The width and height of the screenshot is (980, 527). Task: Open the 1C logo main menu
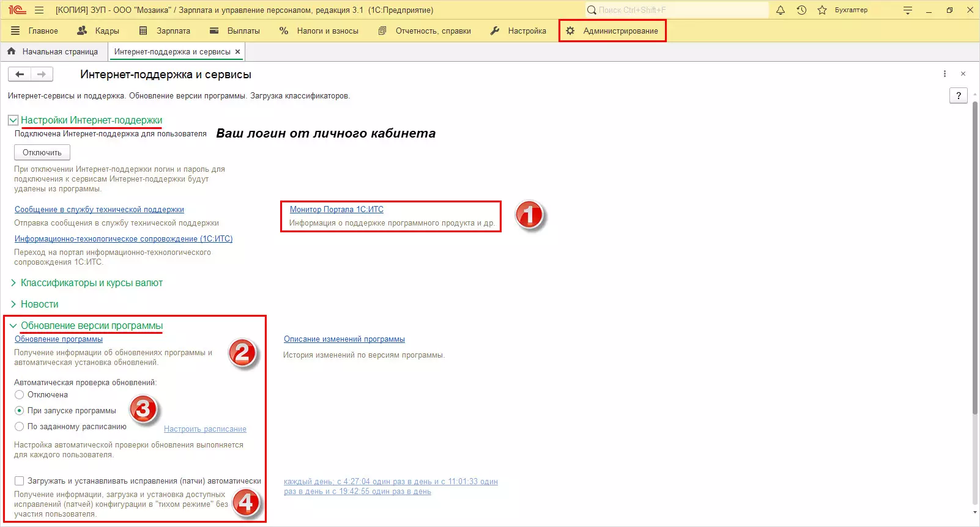(17, 10)
